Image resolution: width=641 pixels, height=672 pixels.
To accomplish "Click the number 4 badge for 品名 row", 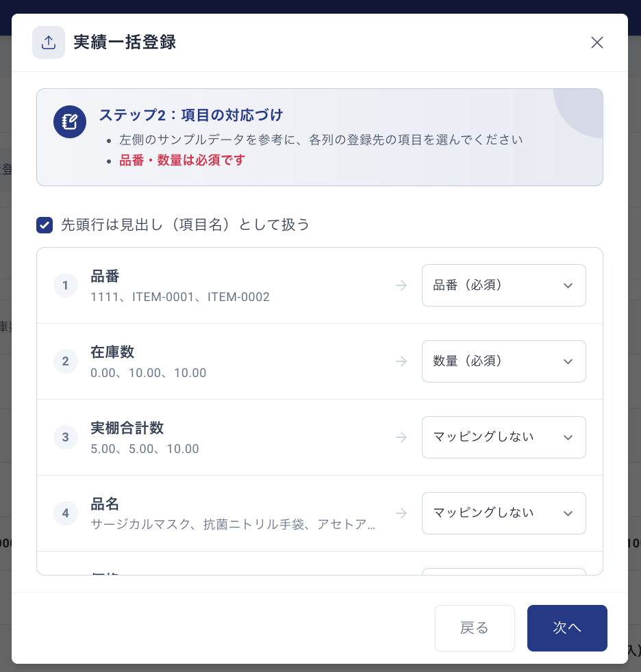I will click(x=66, y=513).
